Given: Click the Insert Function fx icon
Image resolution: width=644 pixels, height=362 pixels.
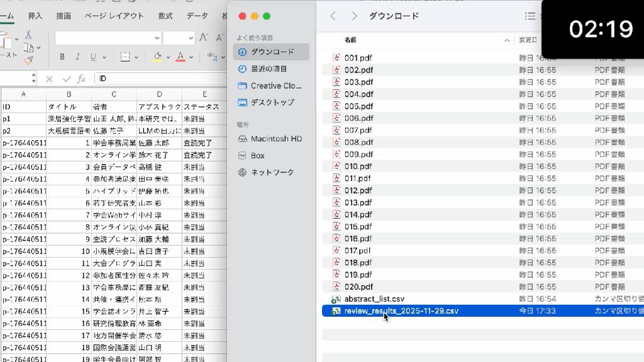Looking at the screenshot, I should [81, 79].
